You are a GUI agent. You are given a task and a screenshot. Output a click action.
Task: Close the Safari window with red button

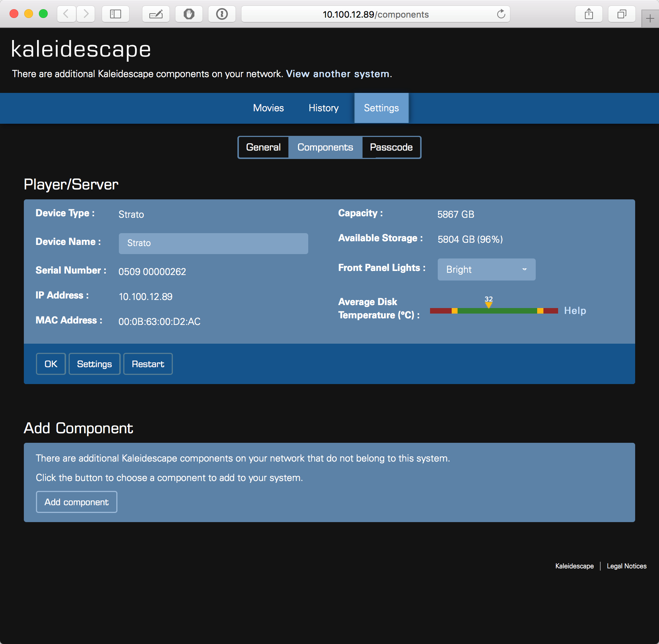pos(14,14)
